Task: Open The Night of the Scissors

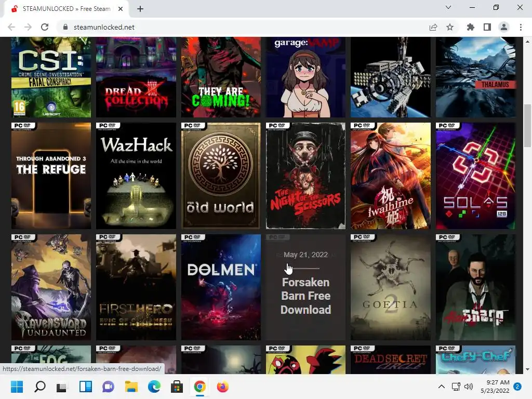Action: click(x=305, y=176)
